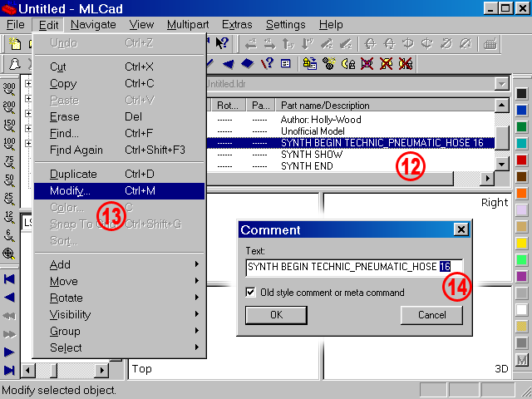Viewport: 532px width, 399px height.
Task: Select the SYNTH END row
Action: click(x=350, y=166)
